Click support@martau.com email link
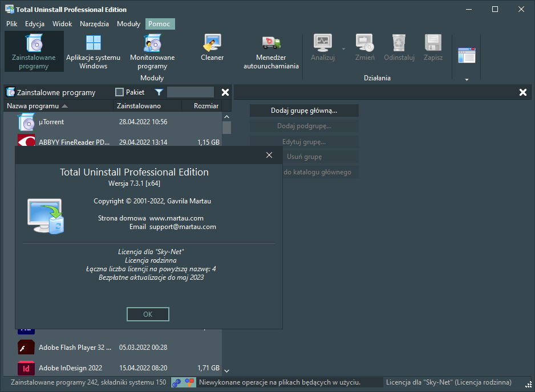 (183, 227)
